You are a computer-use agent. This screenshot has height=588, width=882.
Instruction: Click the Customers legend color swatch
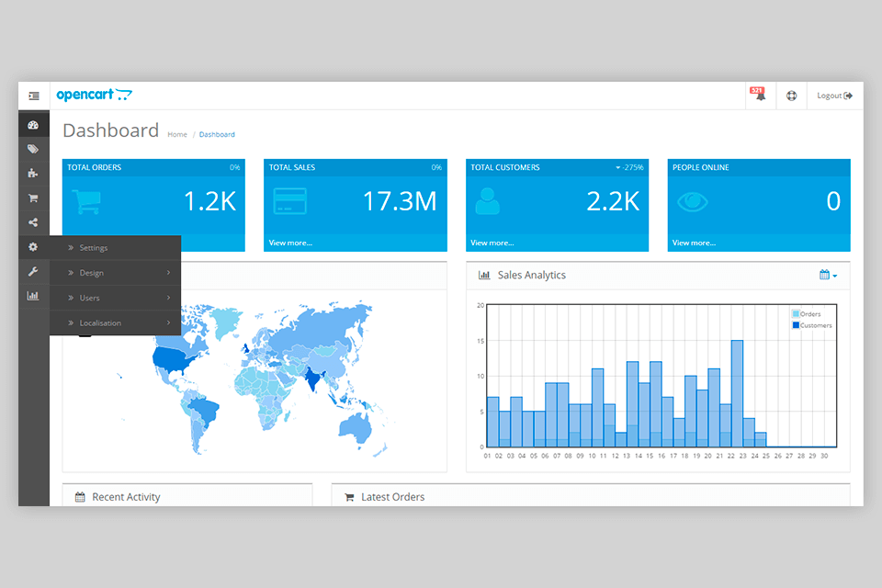pos(796,325)
